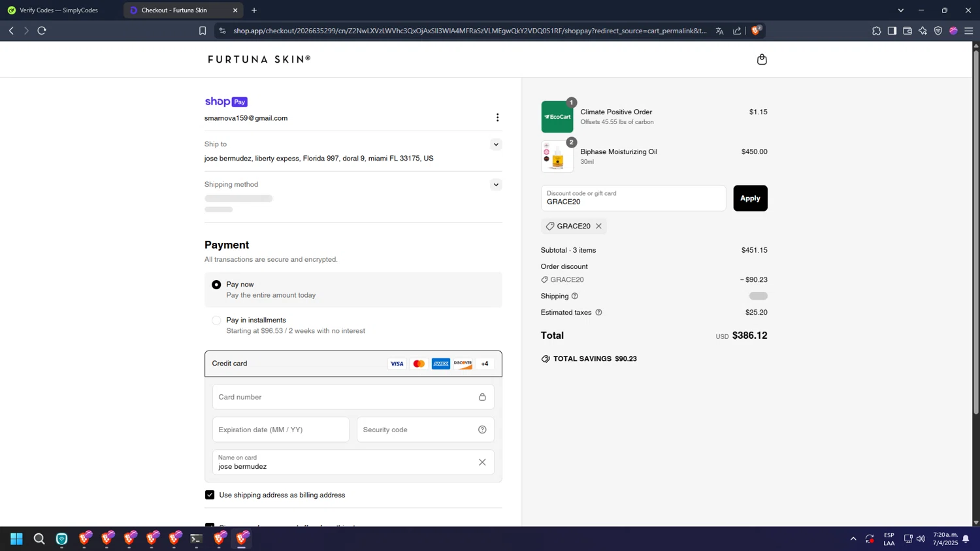The height and width of the screenshot is (551, 980).
Task: Click the TOTAL SAVINGS $90.23 text
Action: pos(595,359)
